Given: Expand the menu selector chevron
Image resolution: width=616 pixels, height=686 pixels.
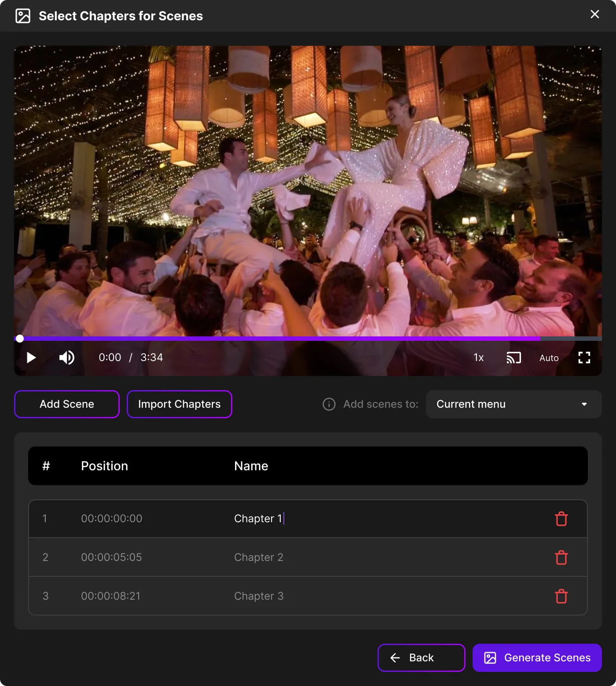Looking at the screenshot, I should [584, 404].
